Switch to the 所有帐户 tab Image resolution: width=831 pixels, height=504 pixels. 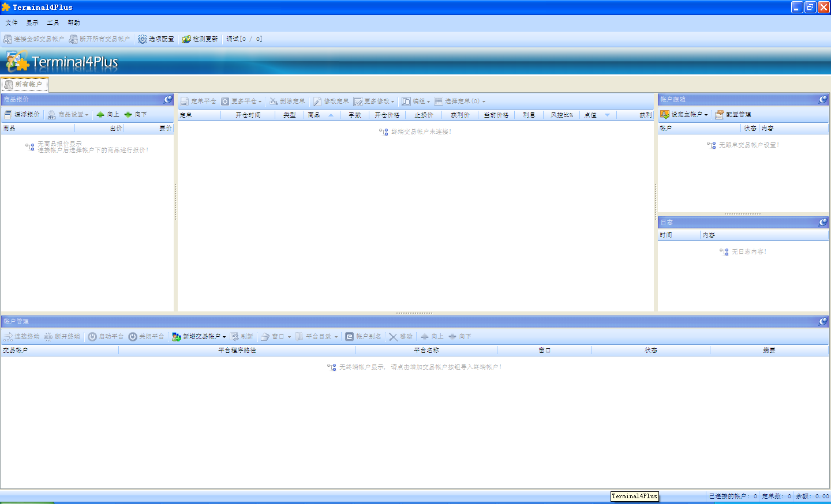tap(24, 85)
